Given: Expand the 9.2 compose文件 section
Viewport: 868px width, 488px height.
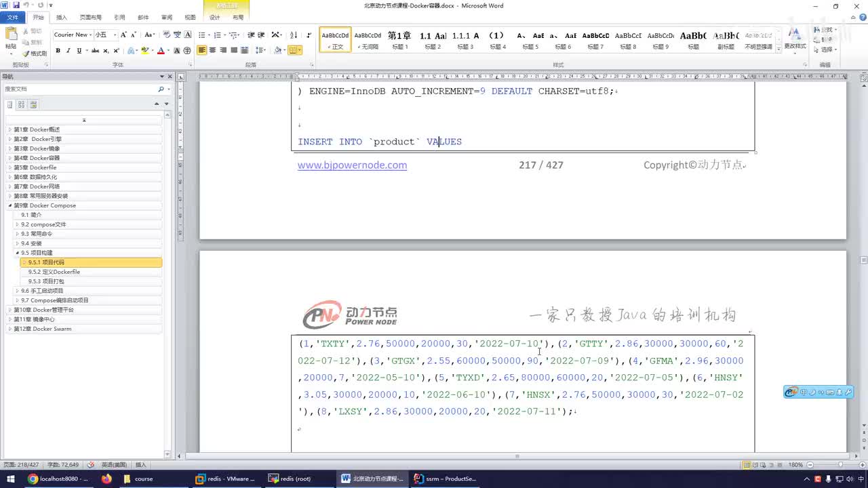Looking at the screenshot, I should pos(17,224).
